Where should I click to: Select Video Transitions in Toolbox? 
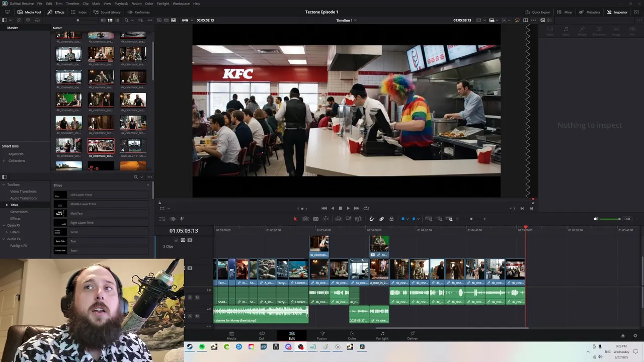click(23, 191)
